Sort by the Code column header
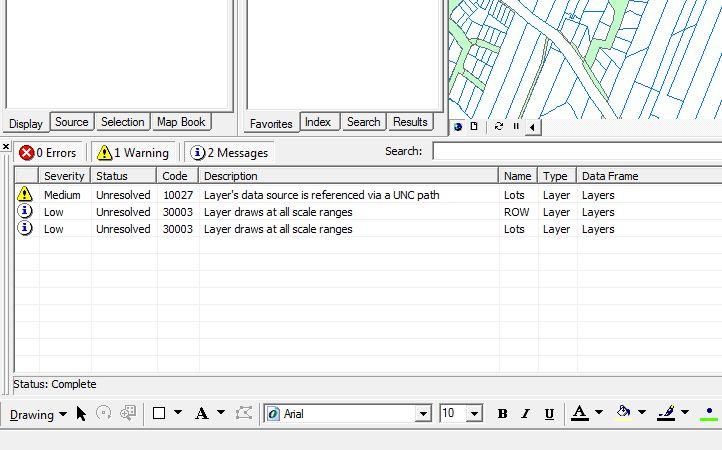 click(178, 176)
